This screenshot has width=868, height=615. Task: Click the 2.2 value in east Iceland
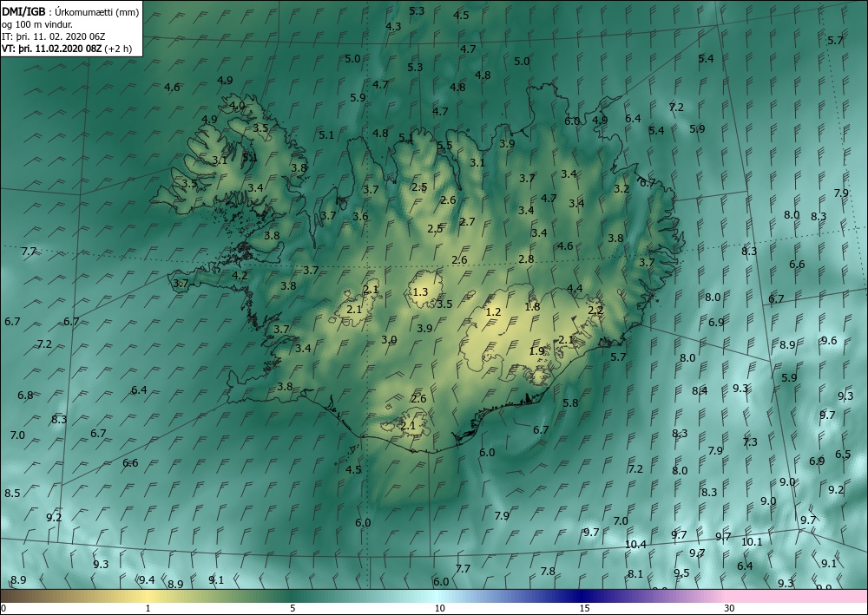pyautogui.click(x=595, y=311)
